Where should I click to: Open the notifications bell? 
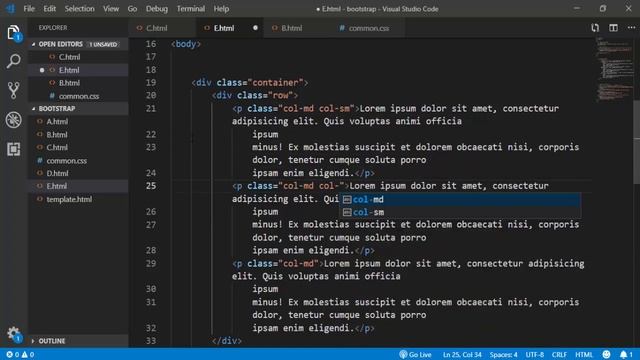(x=626, y=354)
